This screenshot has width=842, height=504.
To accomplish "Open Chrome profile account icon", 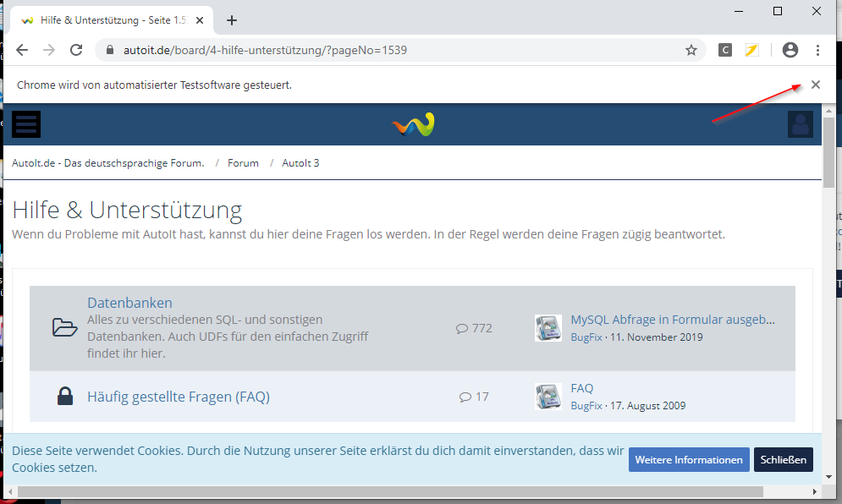I will 790,51.
